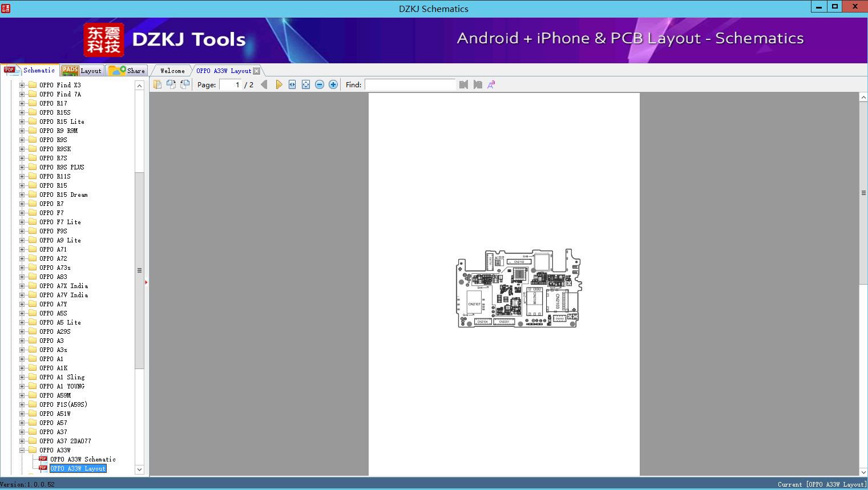Click the fit whole page icon
Image resolution: width=868 pixels, height=490 pixels.
(x=306, y=84)
